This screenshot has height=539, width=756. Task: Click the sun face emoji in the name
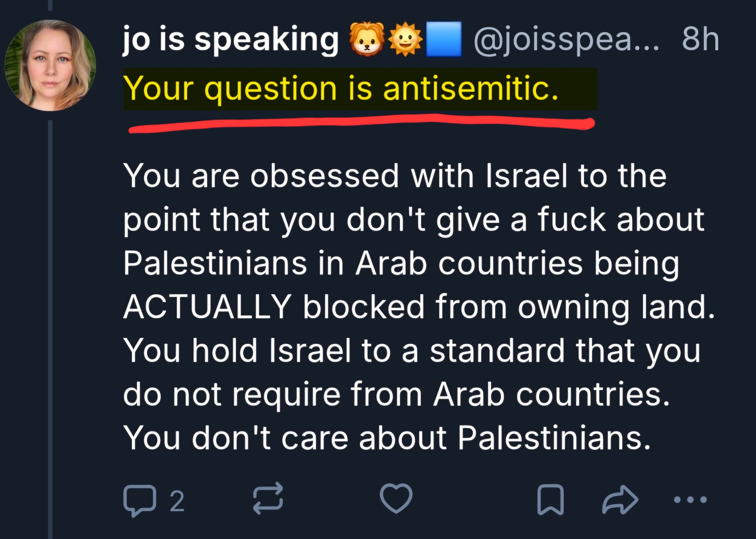pos(405,39)
